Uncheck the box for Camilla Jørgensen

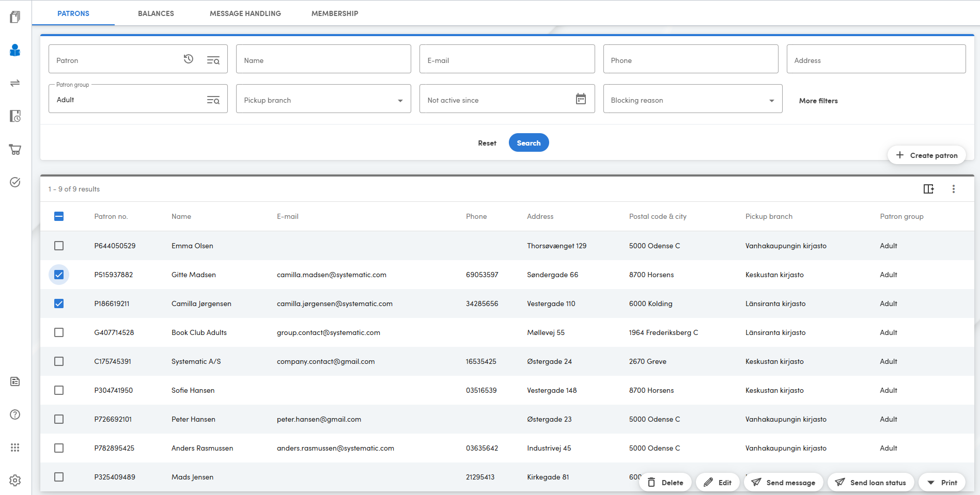(x=59, y=304)
